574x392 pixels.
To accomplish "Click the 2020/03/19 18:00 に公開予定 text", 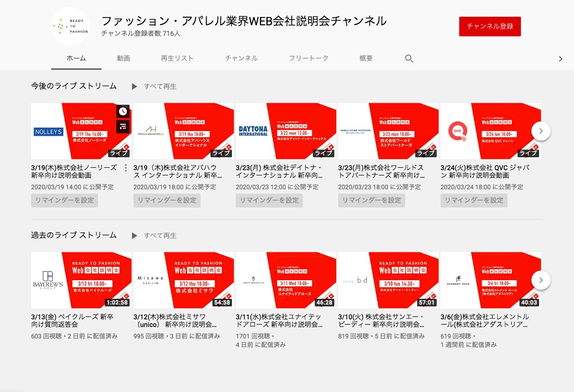I will pyautogui.click(x=175, y=187).
